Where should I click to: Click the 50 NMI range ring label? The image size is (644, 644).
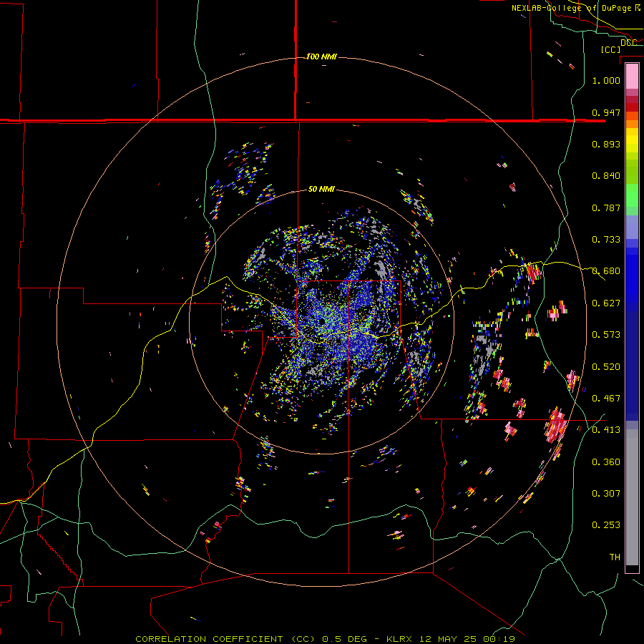(321, 190)
